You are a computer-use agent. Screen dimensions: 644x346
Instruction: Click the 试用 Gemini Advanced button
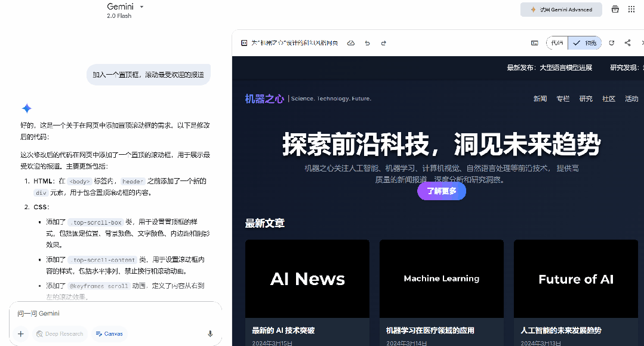(x=561, y=10)
